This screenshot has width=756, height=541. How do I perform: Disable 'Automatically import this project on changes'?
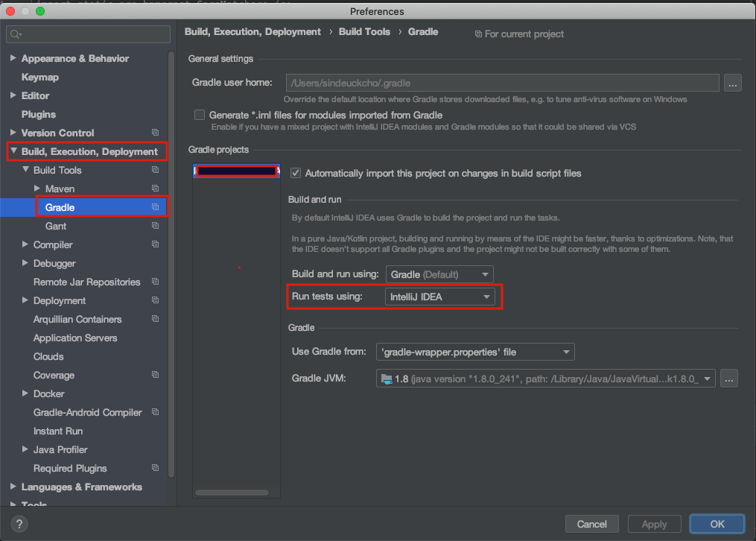(295, 173)
